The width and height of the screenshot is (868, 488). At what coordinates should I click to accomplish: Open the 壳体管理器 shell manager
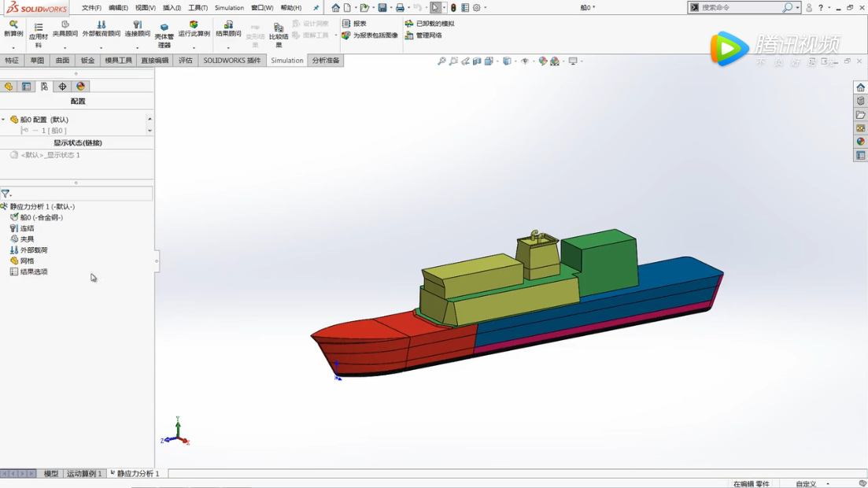tap(164, 35)
